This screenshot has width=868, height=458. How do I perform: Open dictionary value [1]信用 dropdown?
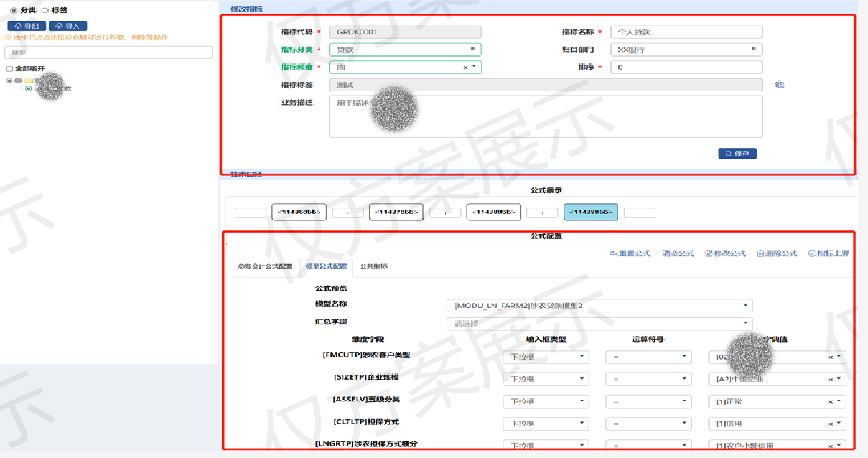pos(839,423)
